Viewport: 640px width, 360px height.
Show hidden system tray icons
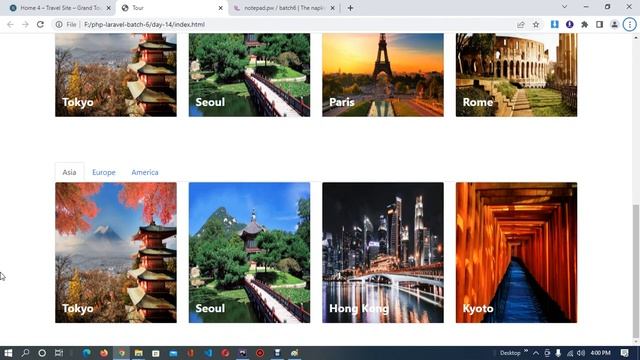536,353
